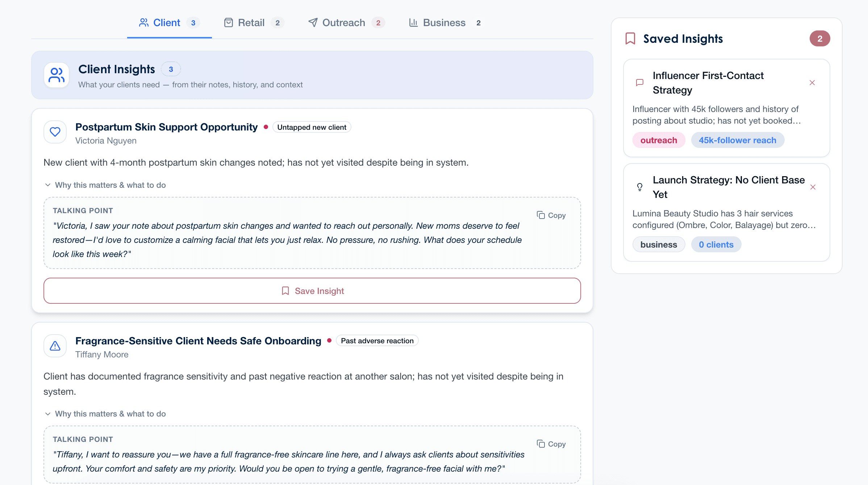Click 'Influencer with 45k followers' summary text
The width and height of the screenshot is (868, 485).
[717, 115]
